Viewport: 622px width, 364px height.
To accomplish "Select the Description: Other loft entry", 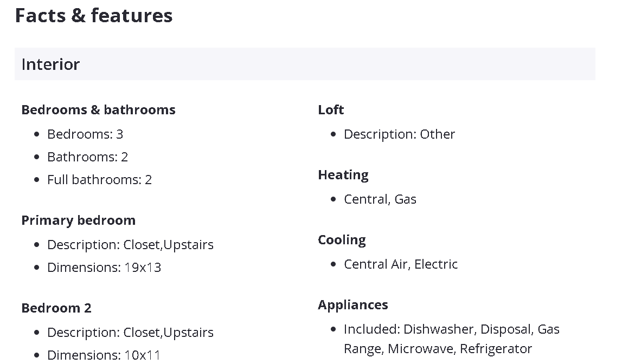I will [x=399, y=134].
